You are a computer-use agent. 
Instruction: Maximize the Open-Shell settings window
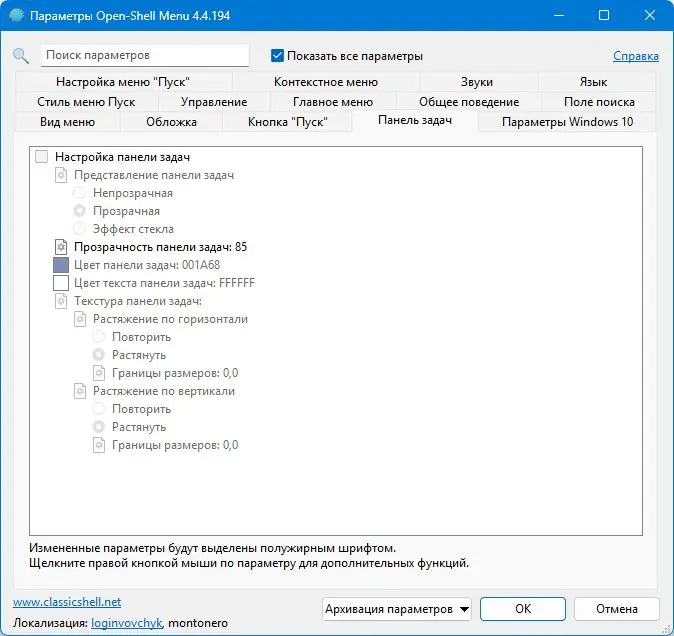click(x=604, y=15)
